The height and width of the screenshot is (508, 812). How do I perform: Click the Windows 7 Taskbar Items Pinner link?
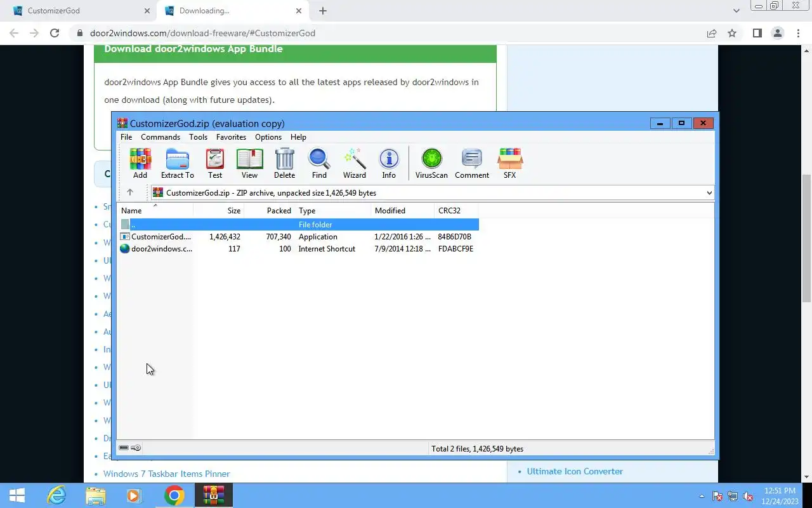click(x=166, y=474)
